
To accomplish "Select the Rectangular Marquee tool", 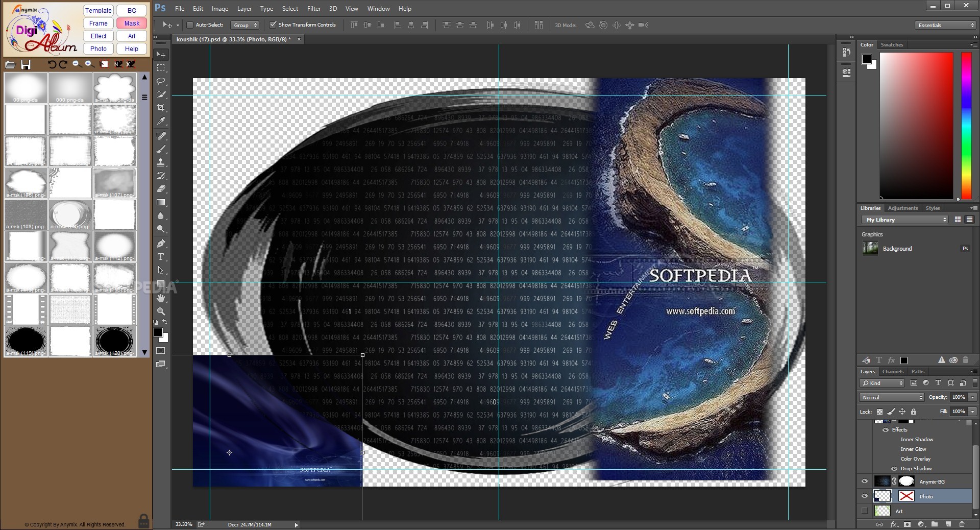I will click(x=161, y=68).
